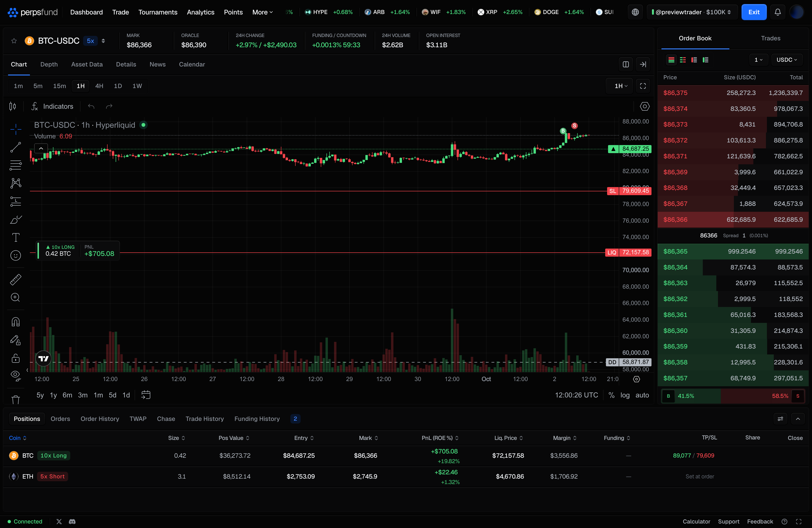
Task: Open the USDC denomination dropdown
Action: [x=786, y=60]
